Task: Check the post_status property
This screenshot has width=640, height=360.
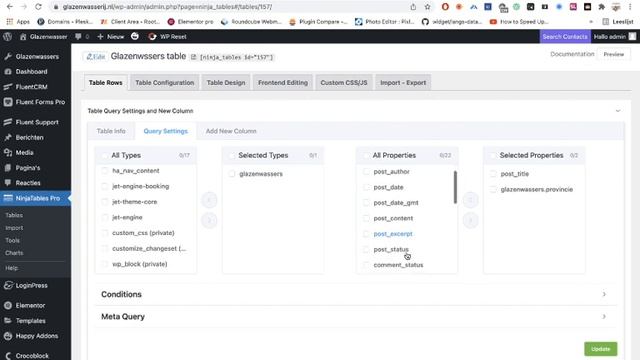Action: pos(366,249)
